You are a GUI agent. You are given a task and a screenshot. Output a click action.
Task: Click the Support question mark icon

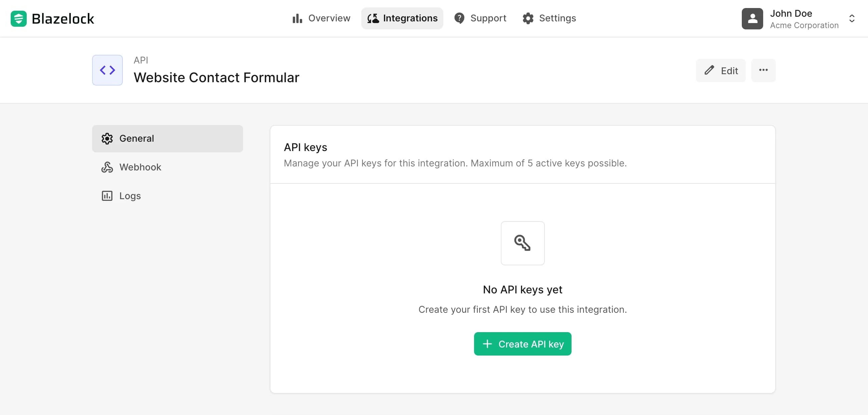tap(459, 18)
